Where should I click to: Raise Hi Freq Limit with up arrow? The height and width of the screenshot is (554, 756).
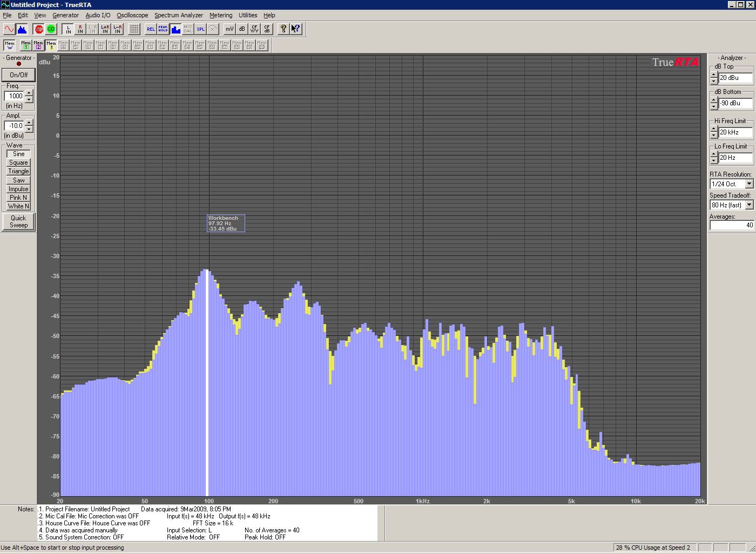pyautogui.click(x=714, y=130)
